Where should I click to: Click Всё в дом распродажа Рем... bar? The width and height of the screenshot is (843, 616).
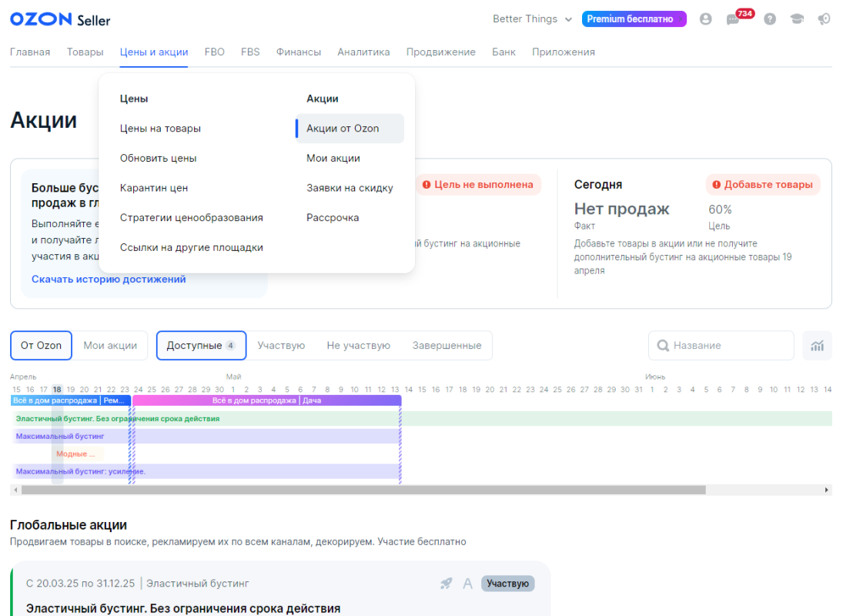pos(71,400)
